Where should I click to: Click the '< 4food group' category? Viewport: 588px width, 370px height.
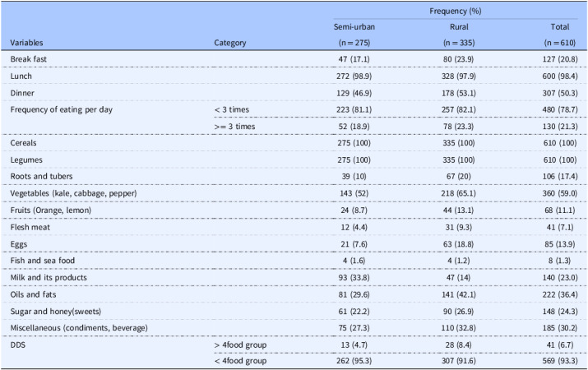[x=240, y=361]
